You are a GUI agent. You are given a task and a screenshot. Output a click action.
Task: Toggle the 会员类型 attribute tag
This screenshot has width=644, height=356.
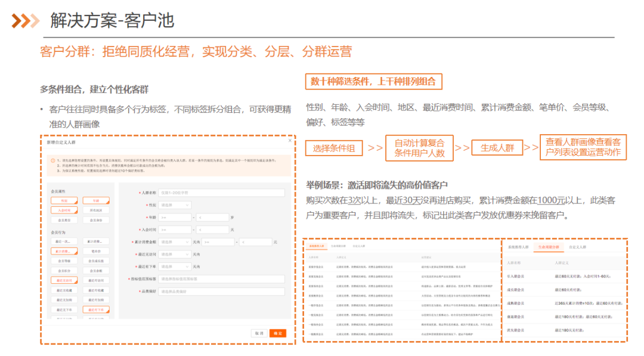point(64,220)
